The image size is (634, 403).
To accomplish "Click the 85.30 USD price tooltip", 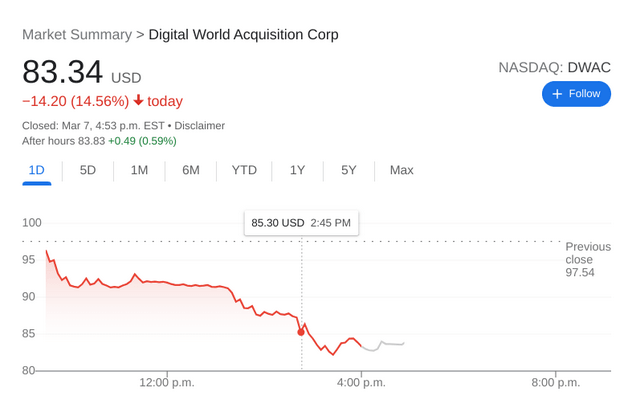I will [x=301, y=223].
